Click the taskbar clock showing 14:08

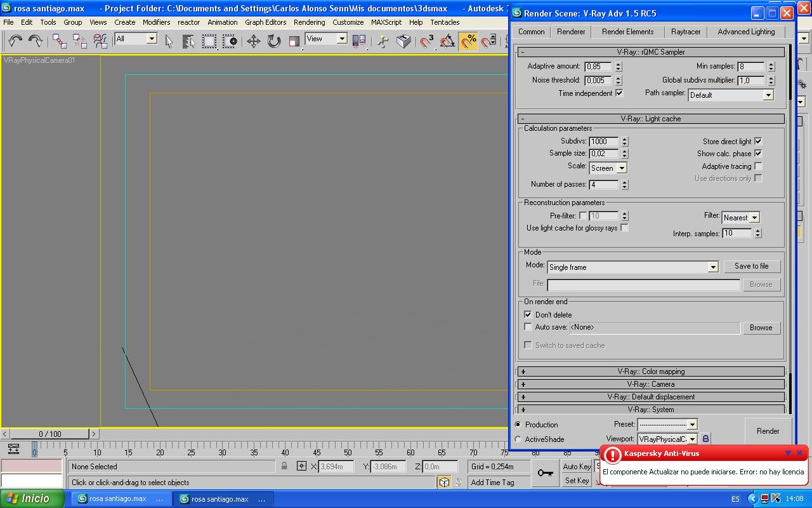click(x=794, y=499)
